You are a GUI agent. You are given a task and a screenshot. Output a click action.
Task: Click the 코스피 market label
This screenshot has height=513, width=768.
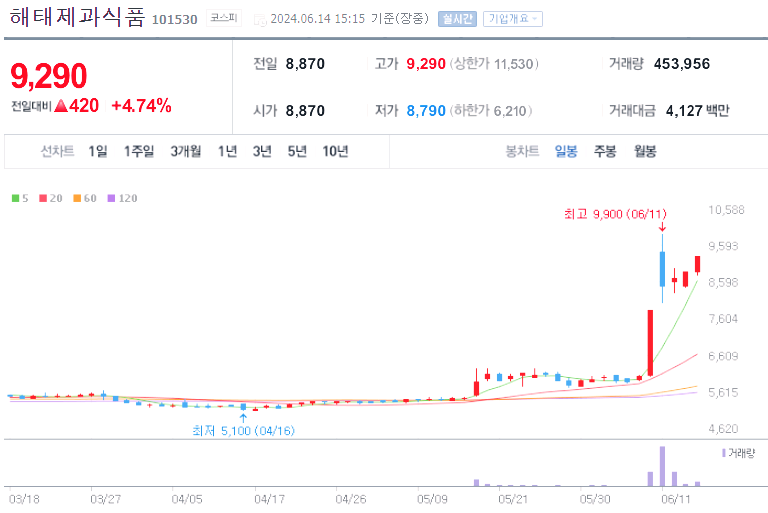pyautogui.click(x=224, y=18)
